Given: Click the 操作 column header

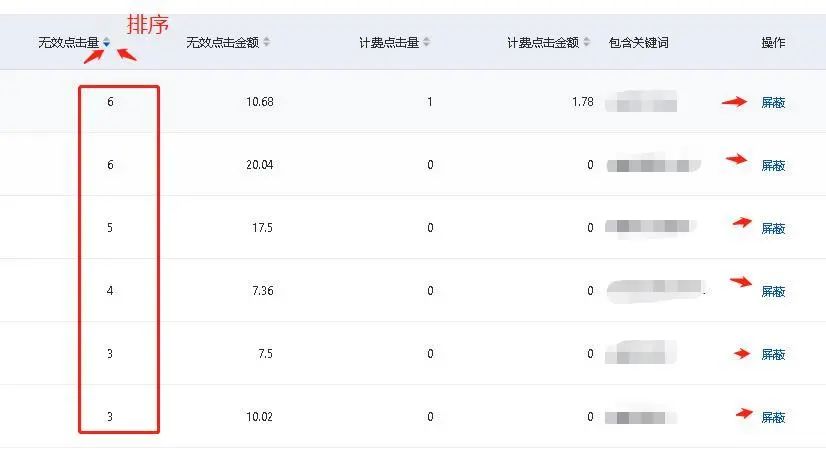Looking at the screenshot, I should [773, 42].
